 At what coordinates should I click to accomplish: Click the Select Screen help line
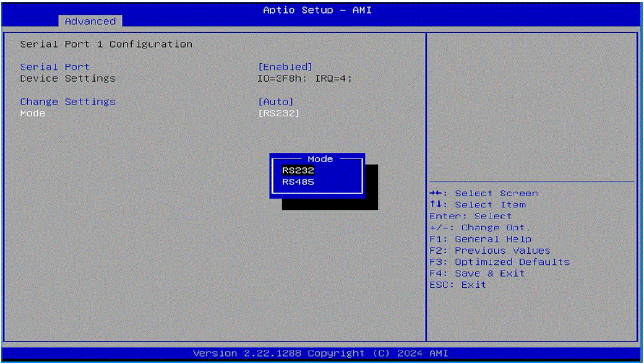tap(483, 193)
